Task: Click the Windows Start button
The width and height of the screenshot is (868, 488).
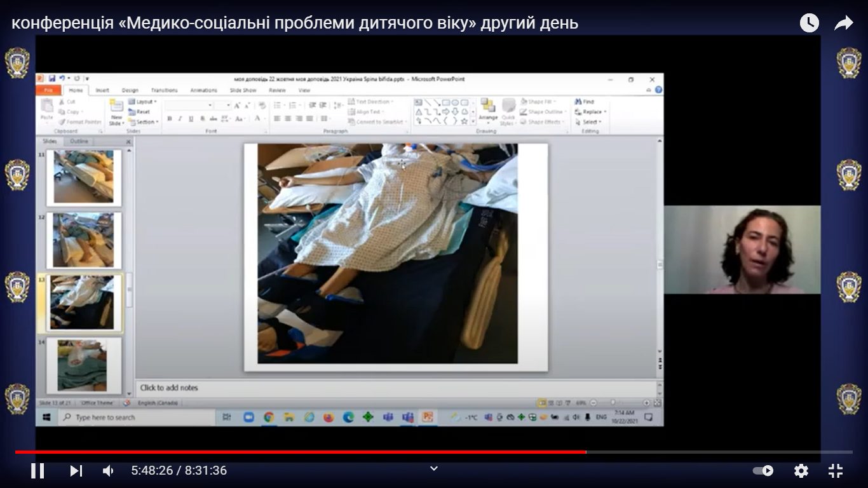Action: coord(46,417)
